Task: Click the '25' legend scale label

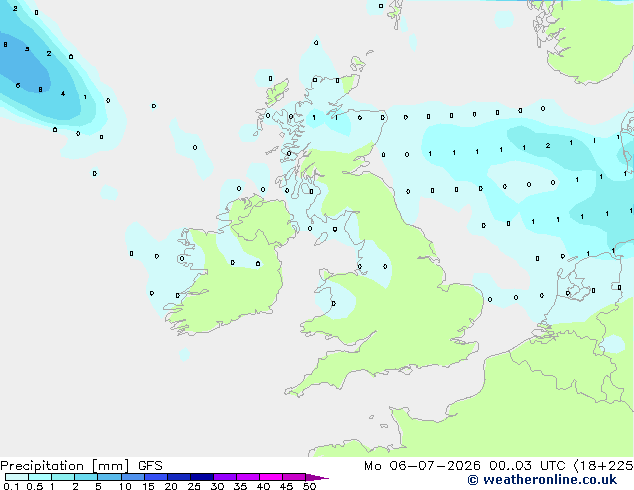Action: (194, 486)
